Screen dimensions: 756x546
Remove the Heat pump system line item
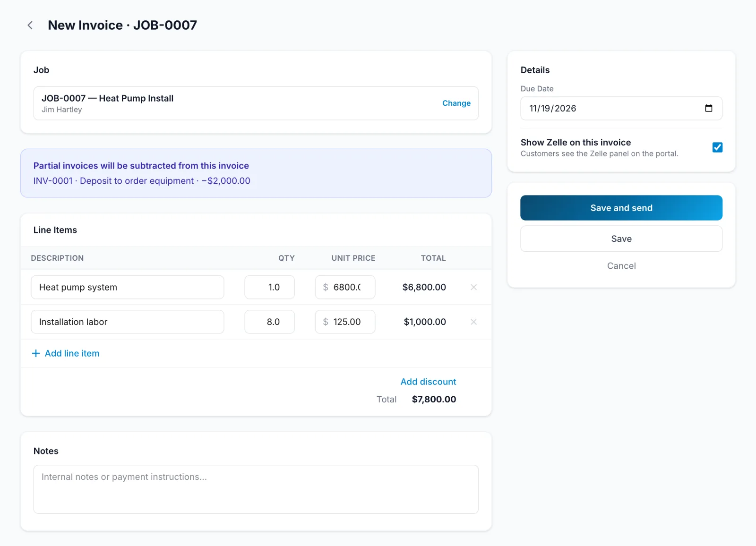point(473,287)
